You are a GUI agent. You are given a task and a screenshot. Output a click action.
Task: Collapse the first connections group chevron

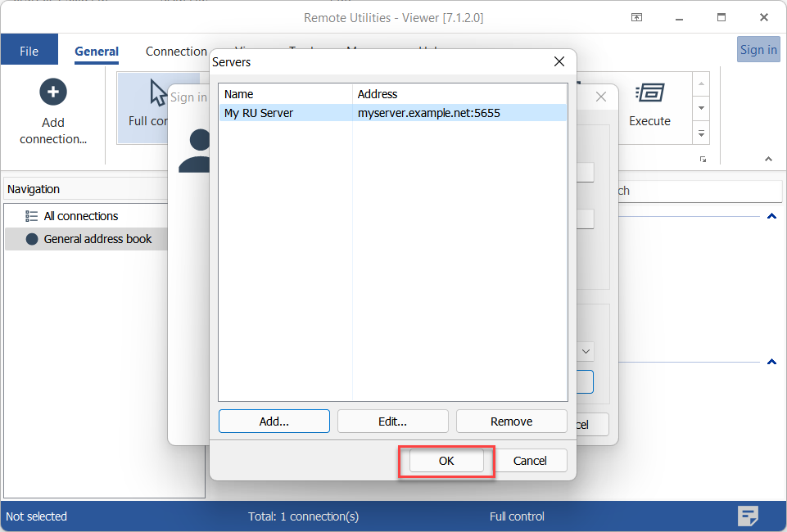pos(771,217)
